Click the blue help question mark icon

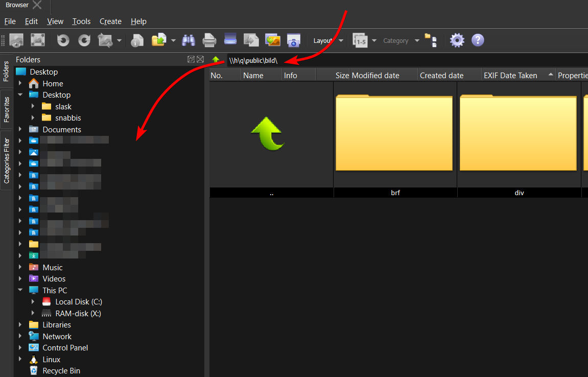pyautogui.click(x=477, y=40)
